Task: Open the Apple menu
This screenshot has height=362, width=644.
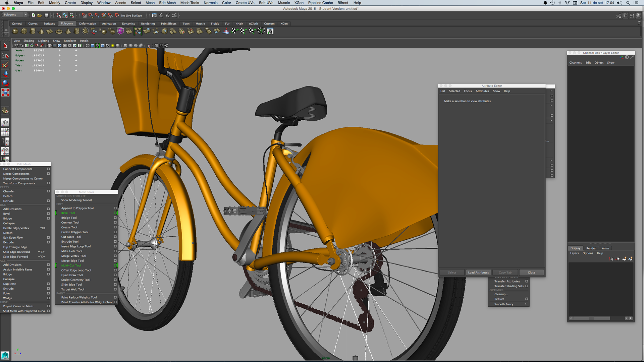Action: point(7,3)
